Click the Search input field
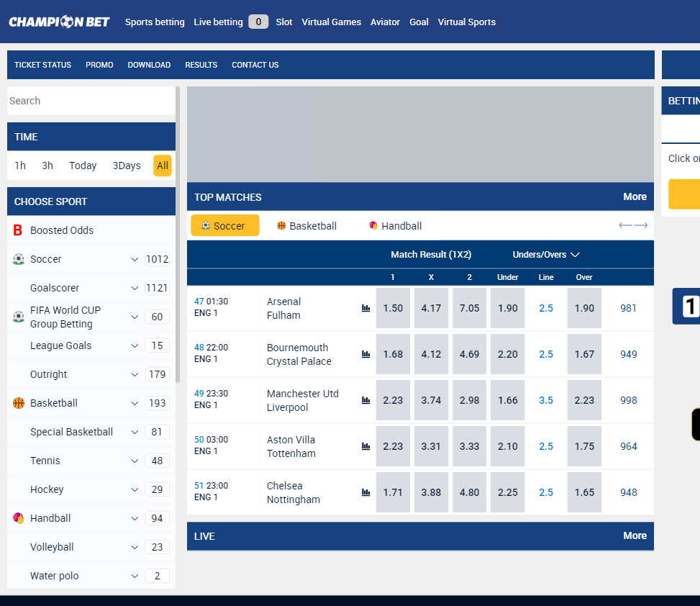The image size is (700, 606). 91,101
